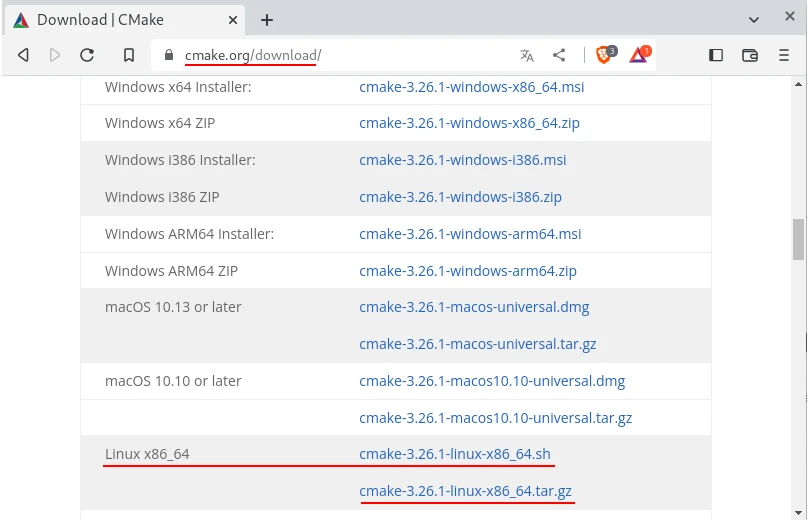812x528 pixels.
Task: Expand the tab search chevron
Action: 754,20
